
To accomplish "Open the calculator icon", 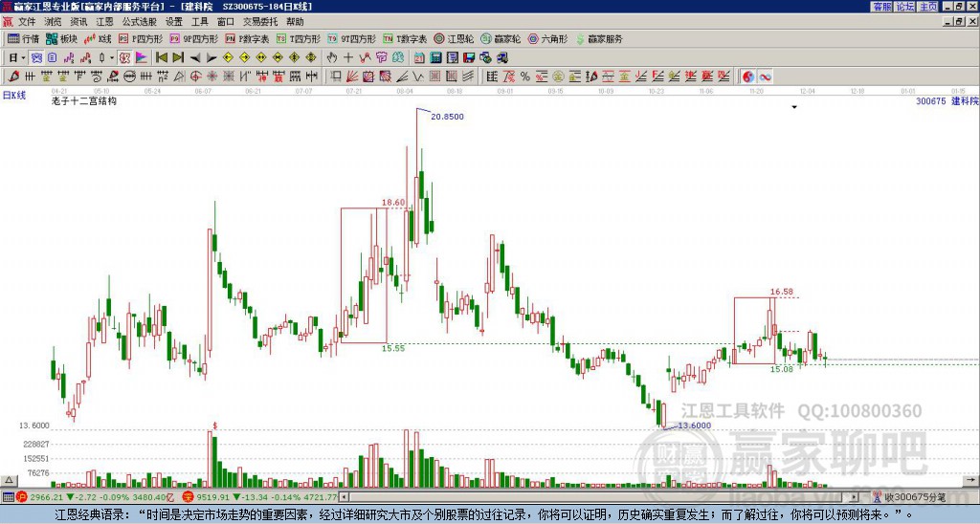I will (435, 57).
